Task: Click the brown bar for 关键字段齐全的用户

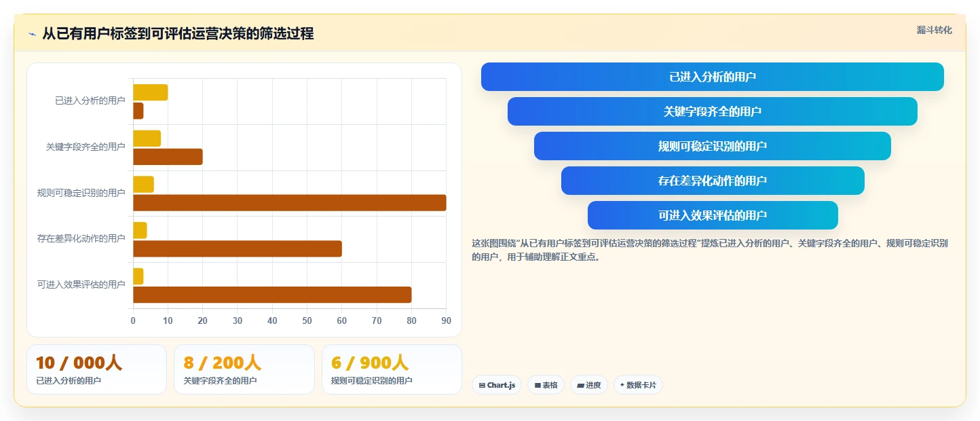Action: tap(168, 157)
